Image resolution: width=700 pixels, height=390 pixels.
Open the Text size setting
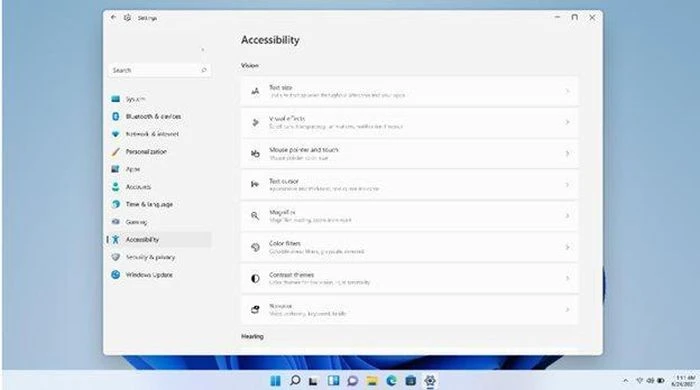(409, 91)
